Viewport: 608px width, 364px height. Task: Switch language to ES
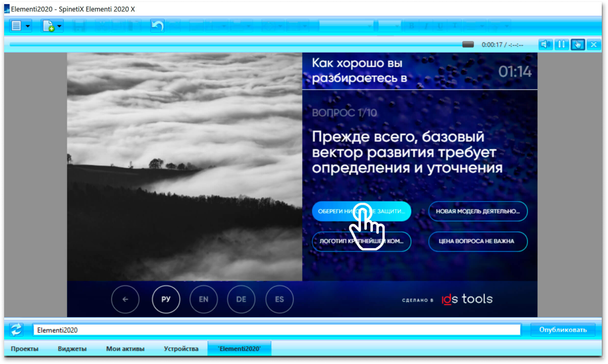pyautogui.click(x=280, y=299)
